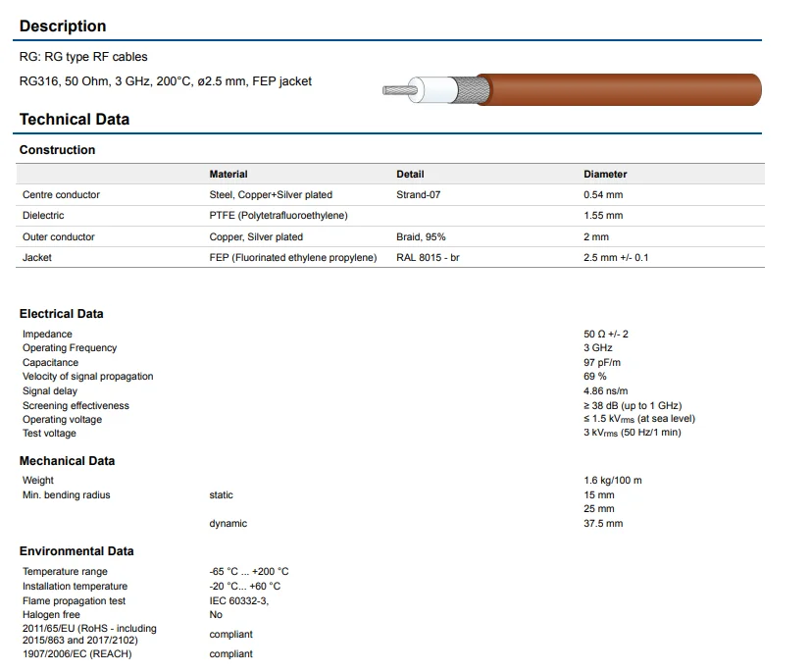
Task: Select the 97 pF/m value
Action: tap(602, 362)
